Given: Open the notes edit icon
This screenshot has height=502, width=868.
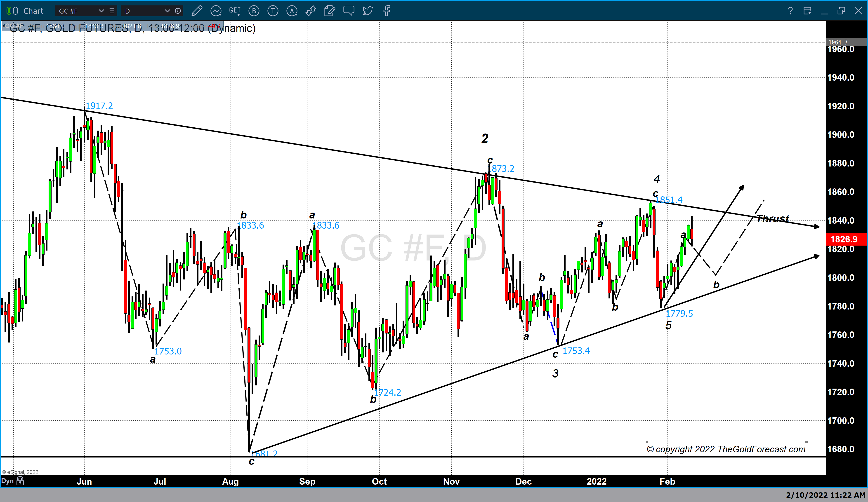Looking at the screenshot, I should click(330, 11).
